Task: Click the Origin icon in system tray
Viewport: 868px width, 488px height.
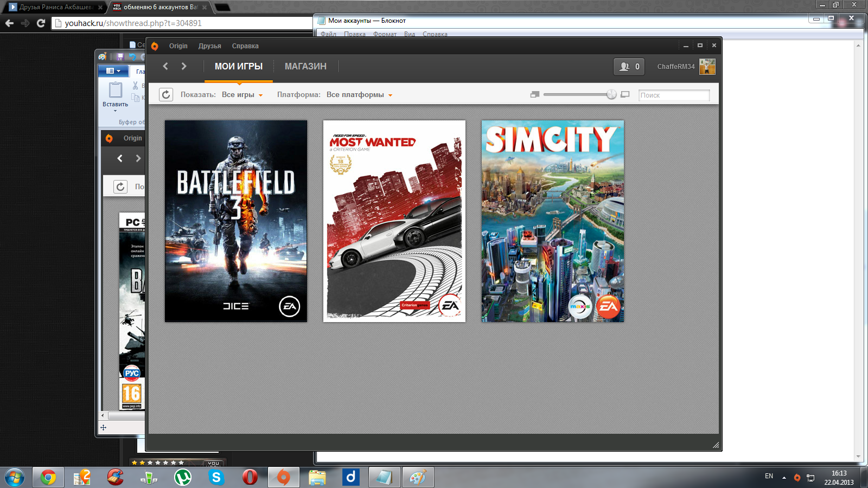Action: pos(797,478)
